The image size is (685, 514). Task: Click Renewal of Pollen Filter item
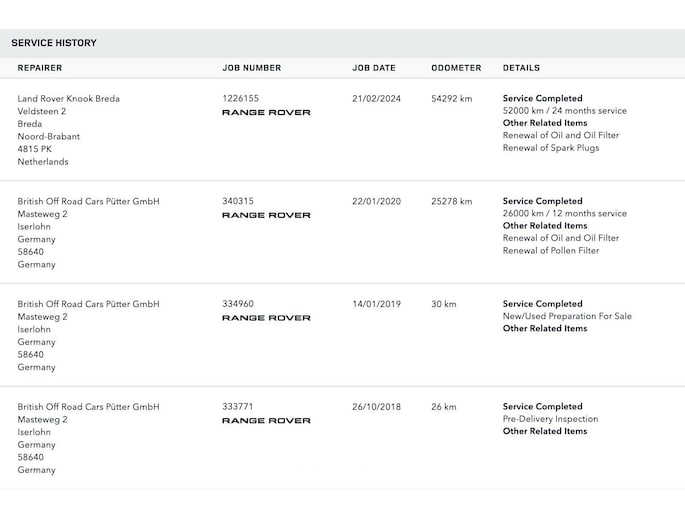[551, 250]
